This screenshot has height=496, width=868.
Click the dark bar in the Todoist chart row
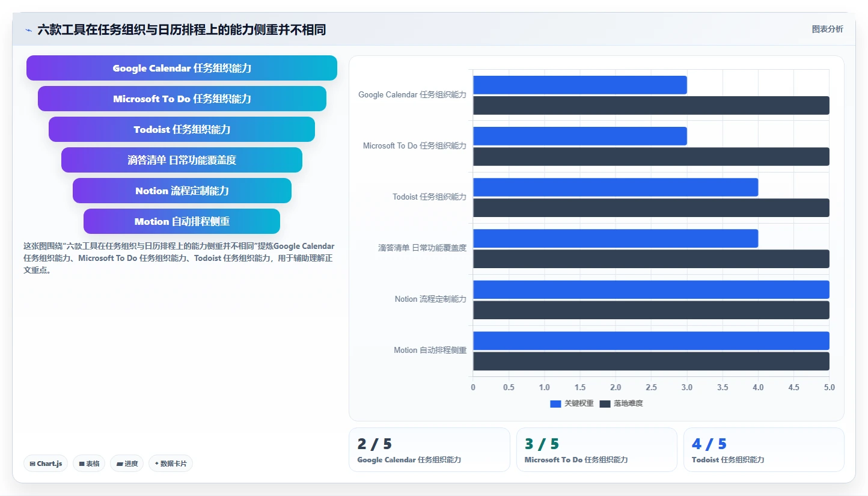[651, 207]
